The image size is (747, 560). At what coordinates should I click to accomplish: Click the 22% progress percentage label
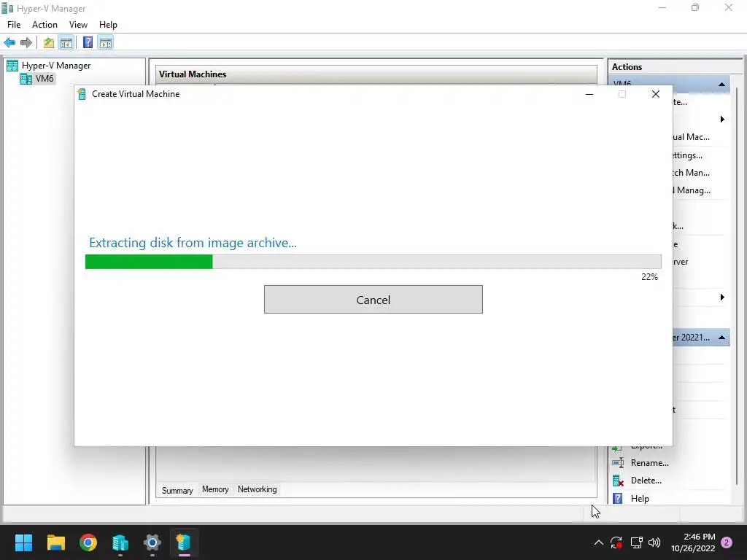[649, 277]
